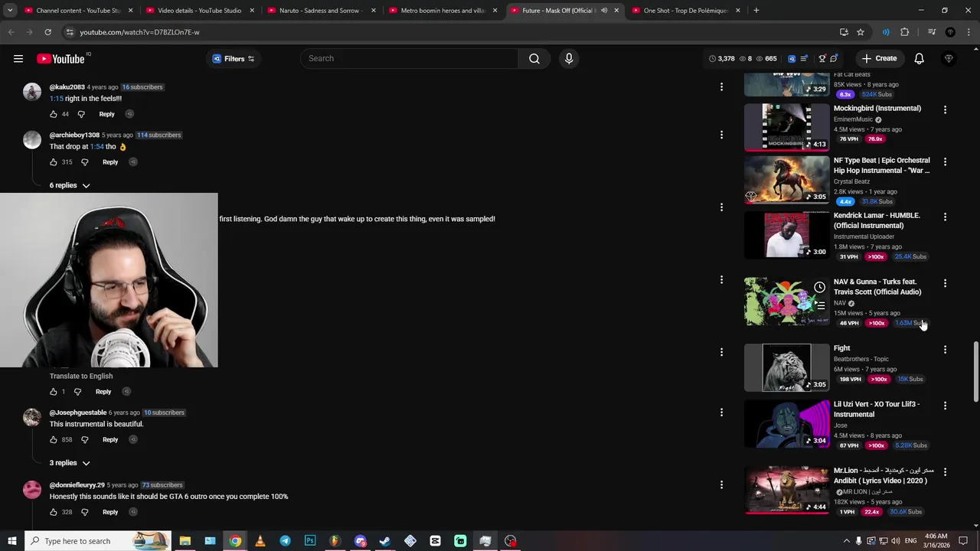The width and height of the screenshot is (980, 551).
Task: Reply to @Josephguestable's comment
Action: [x=110, y=439]
